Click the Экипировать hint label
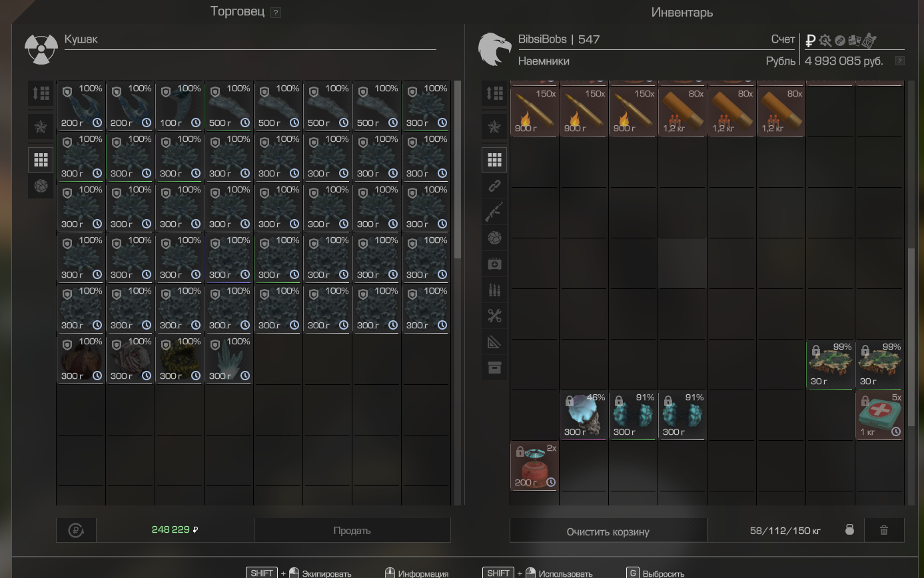Viewport: 924px width, 578px height. click(x=326, y=573)
